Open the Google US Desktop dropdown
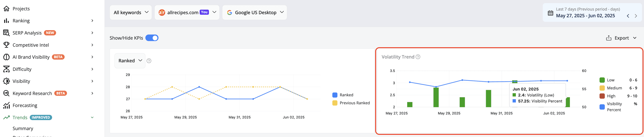 tap(254, 13)
